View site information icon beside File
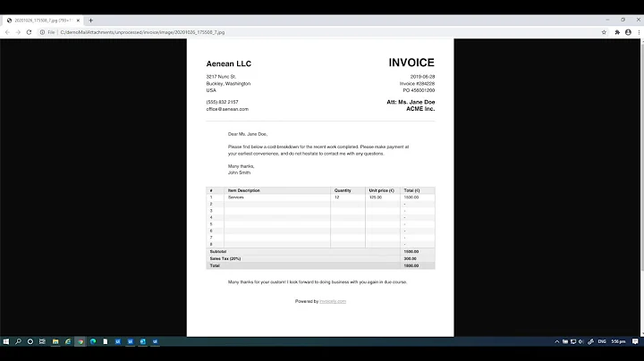This screenshot has height=361, width=644. [x=42, y=32]
